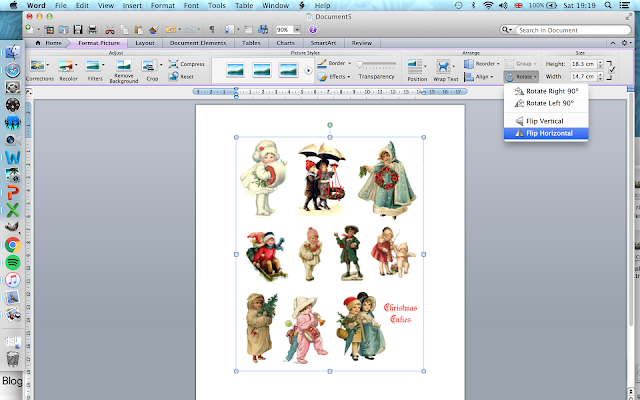Click the Compress picture icon
Screen dimensions: 640x400
(173, 64)
